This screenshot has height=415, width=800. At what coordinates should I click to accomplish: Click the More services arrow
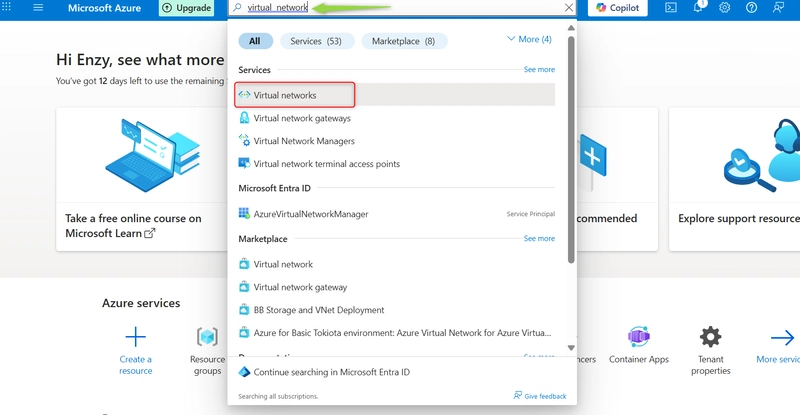tap(782, 337)
